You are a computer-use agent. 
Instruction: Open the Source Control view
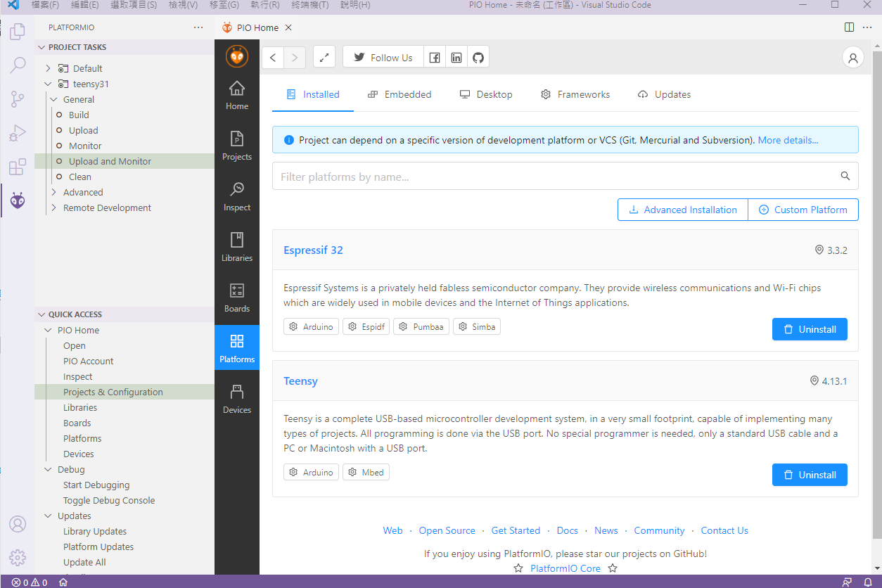18,99
